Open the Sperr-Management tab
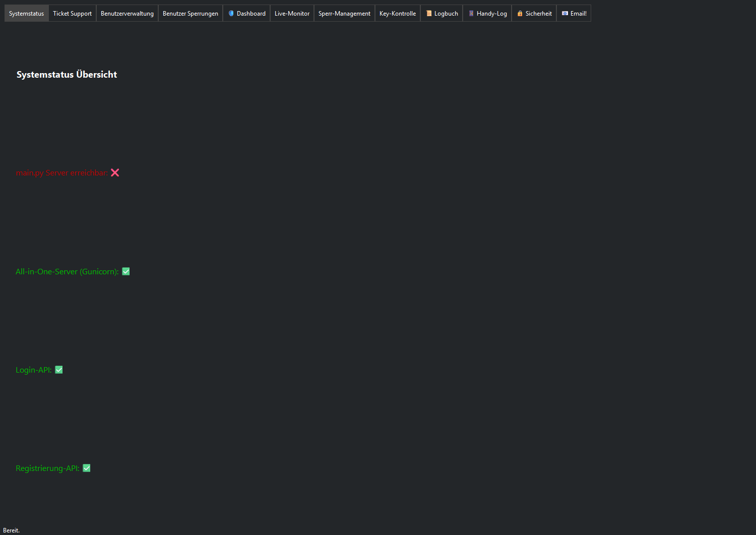Viewport: 756px width, 535px height. (x=344, y=13)
